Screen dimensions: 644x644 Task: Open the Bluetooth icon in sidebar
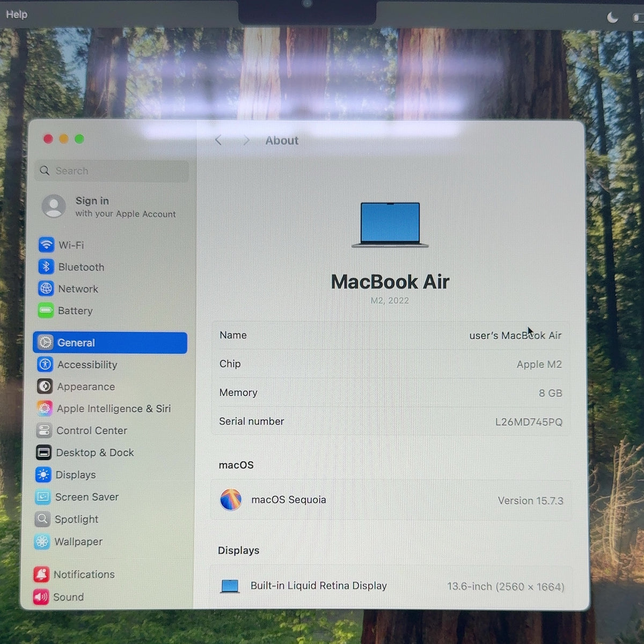coord(46,267)
